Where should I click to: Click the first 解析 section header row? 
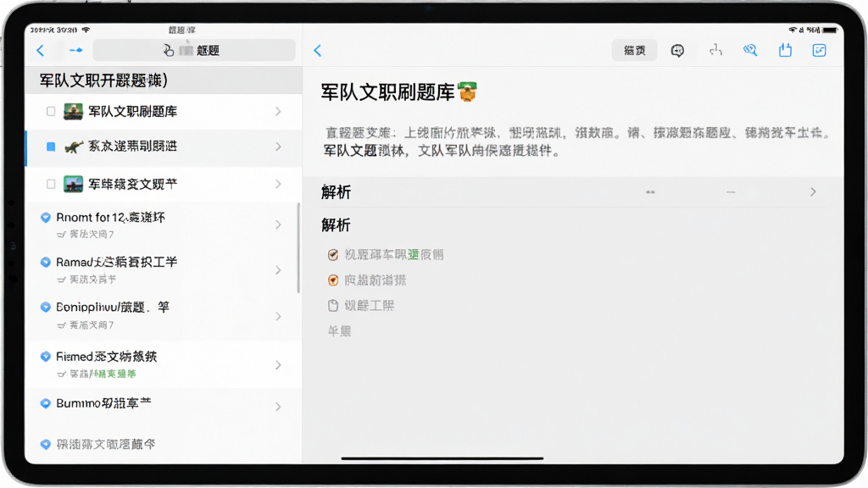[573, 192]
